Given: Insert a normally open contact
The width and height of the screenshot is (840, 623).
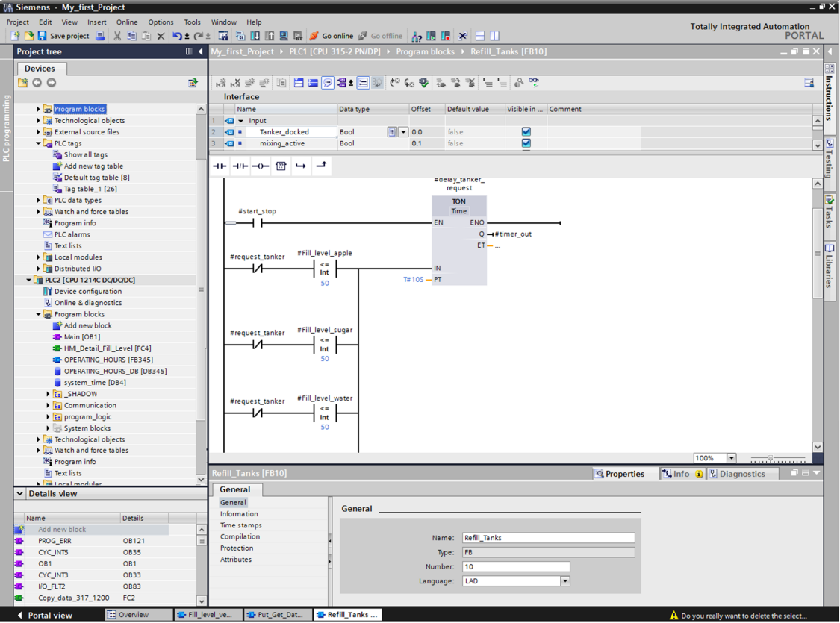Looking at the screenshot, I should (220, 166).
